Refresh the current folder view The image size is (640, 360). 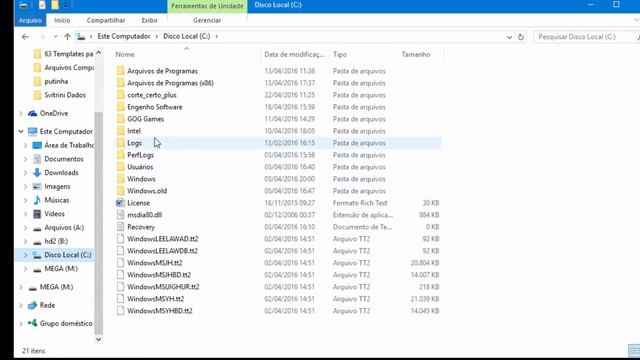click(521, 37)
